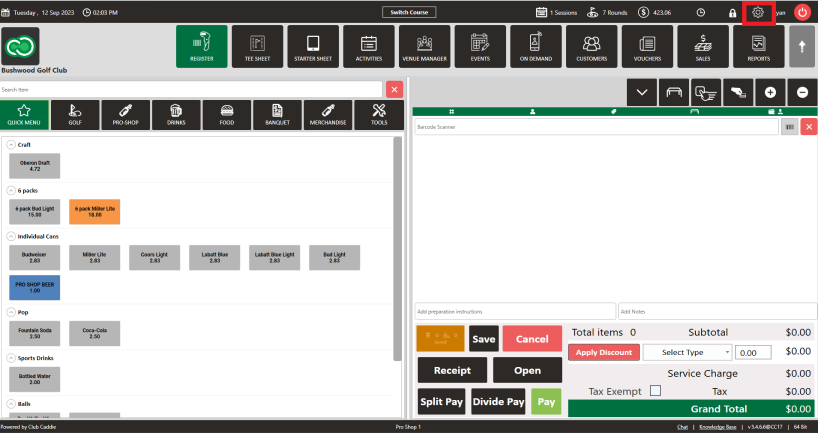Open the Reports module

(759, 46)
